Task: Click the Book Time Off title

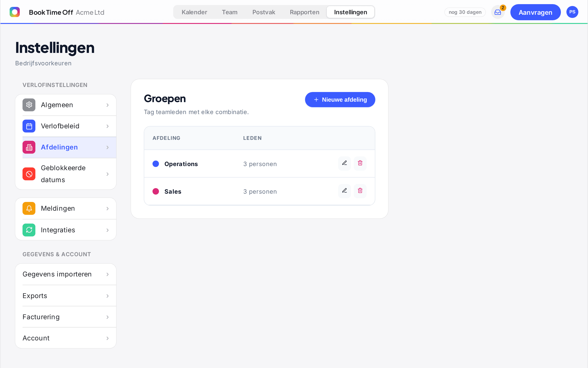Action: [51, 12]
